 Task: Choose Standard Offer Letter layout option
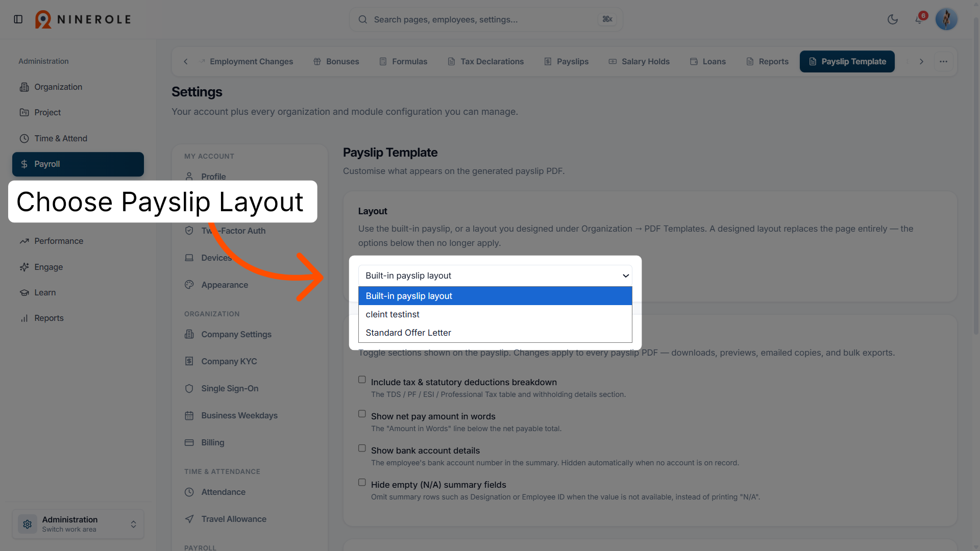point(495,333)
